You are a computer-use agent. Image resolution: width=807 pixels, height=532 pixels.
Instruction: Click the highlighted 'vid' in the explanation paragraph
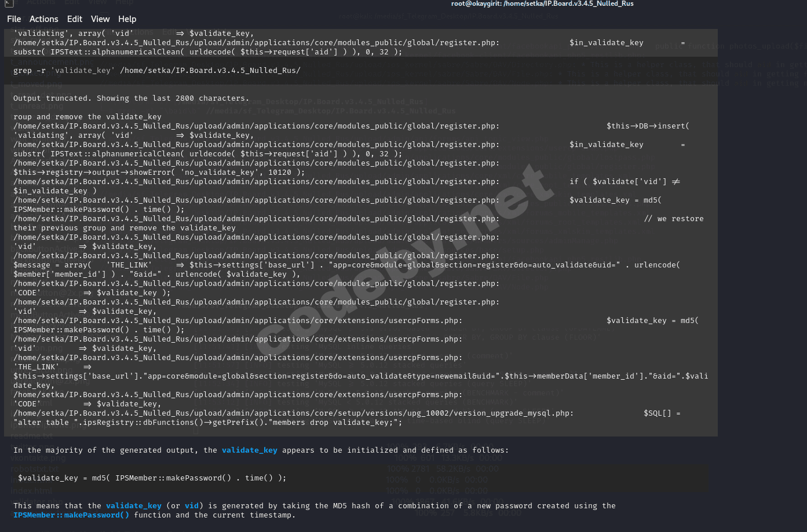pyautogui.click(x=192, y=506)
